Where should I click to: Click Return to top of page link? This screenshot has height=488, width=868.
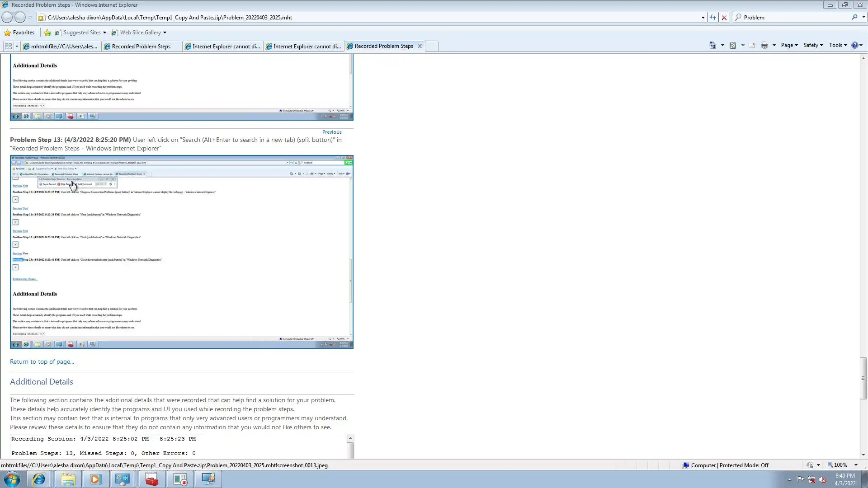tap(42, 361)
